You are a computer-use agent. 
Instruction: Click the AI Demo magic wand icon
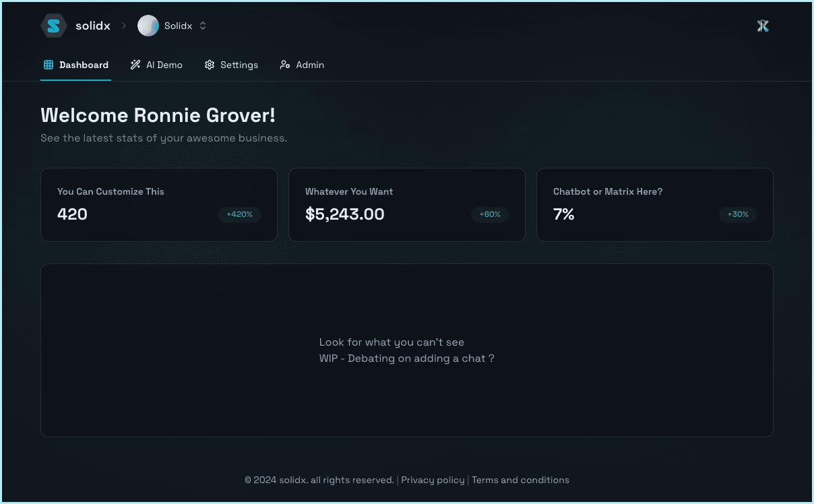(x=135, y=65)
